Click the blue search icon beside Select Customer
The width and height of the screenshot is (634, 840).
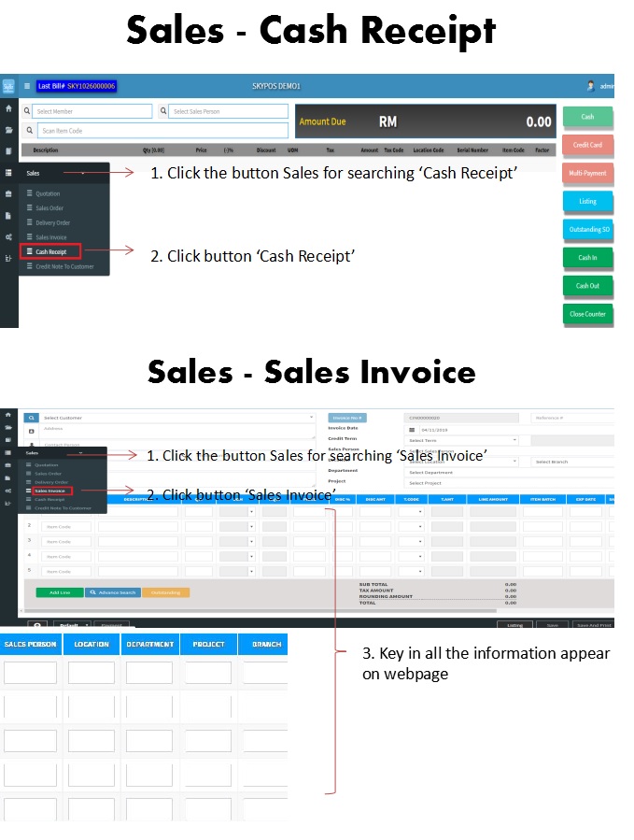click(31, 418)
